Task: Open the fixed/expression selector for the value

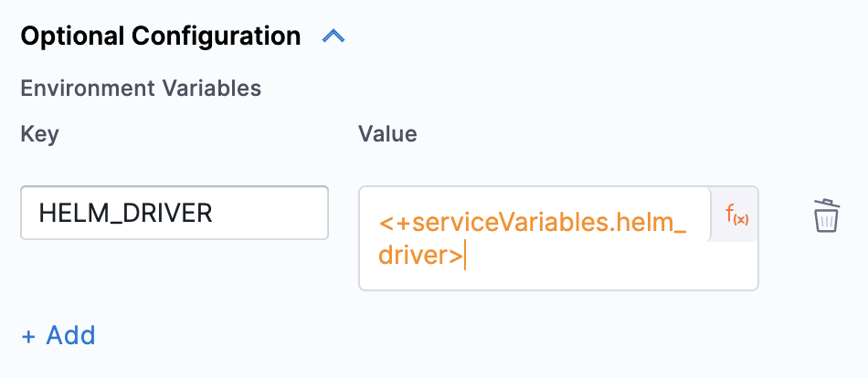Action: pyautogui.click(x=736, y=215)
